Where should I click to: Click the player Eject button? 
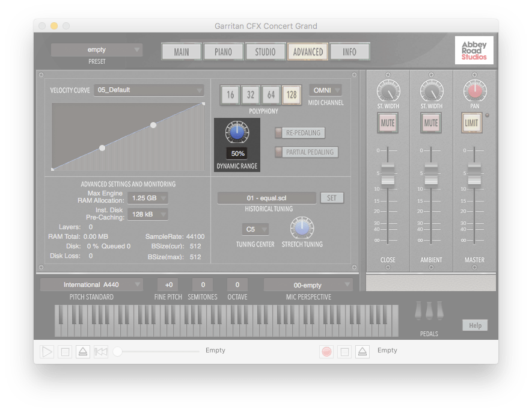pos(83,352)
